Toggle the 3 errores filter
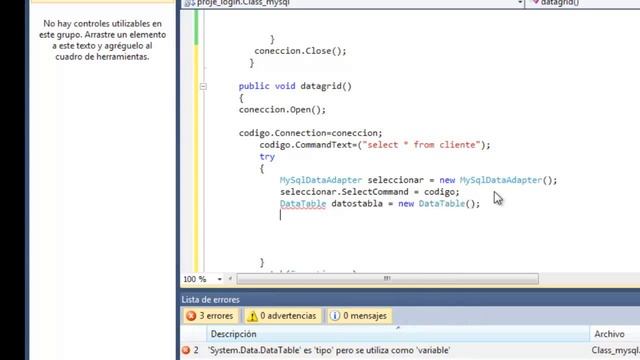640x360 pixels. point(210,316)
